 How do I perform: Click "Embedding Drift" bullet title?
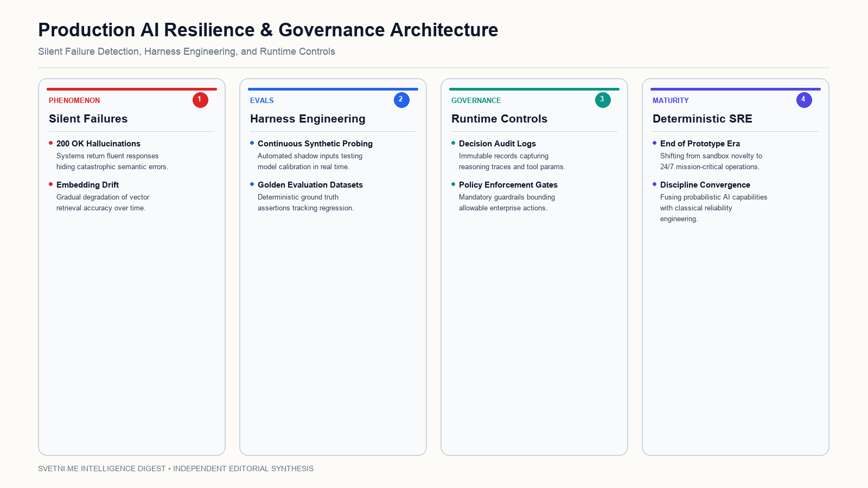pos(87,185)
